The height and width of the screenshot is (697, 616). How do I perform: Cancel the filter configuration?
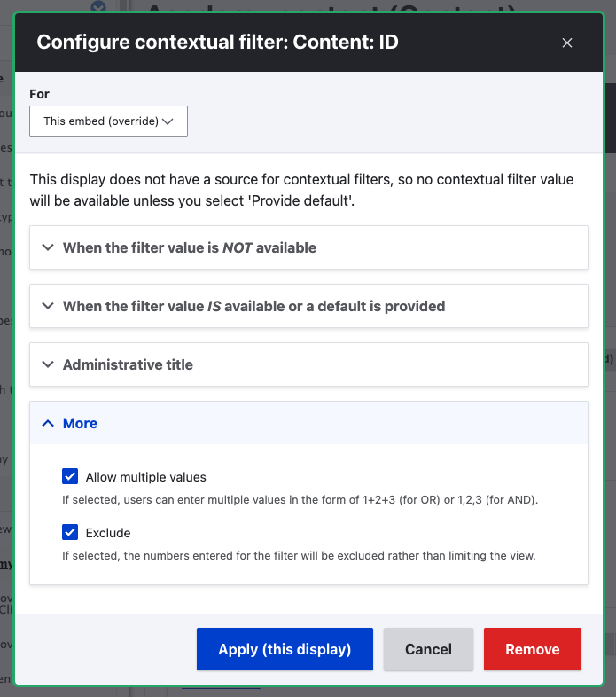coord(428,649)
